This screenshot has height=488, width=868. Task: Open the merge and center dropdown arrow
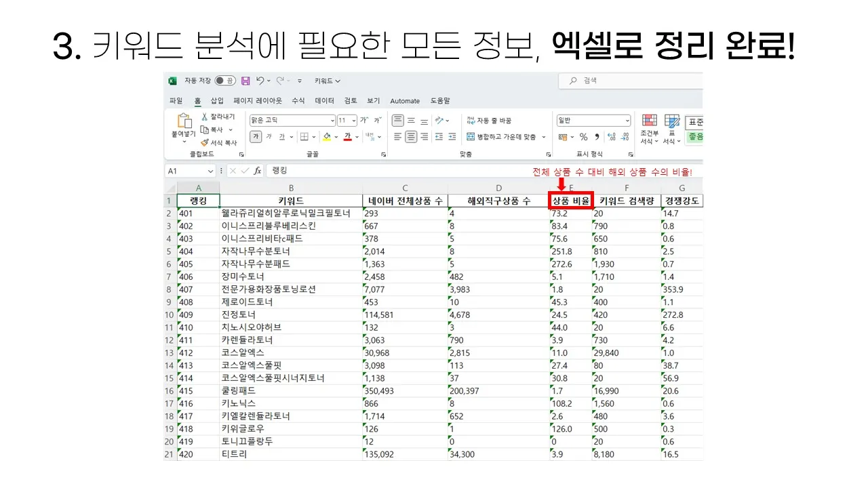coord(543,137)
